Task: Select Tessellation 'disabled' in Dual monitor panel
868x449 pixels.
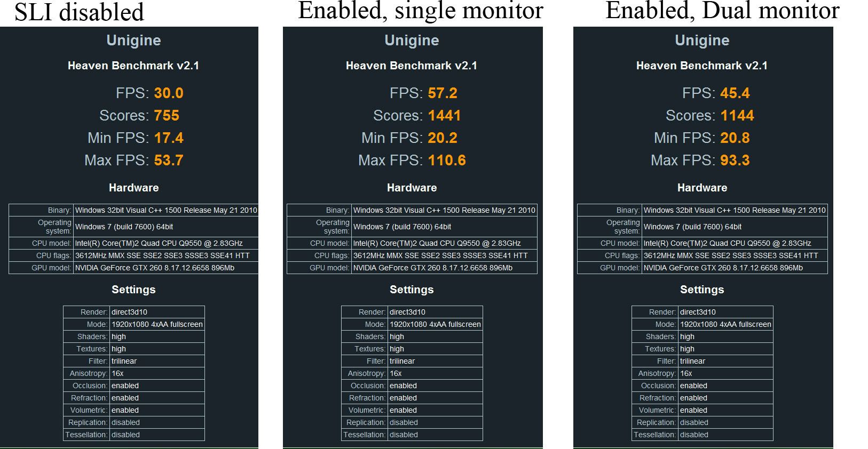Action: point(694,435)
